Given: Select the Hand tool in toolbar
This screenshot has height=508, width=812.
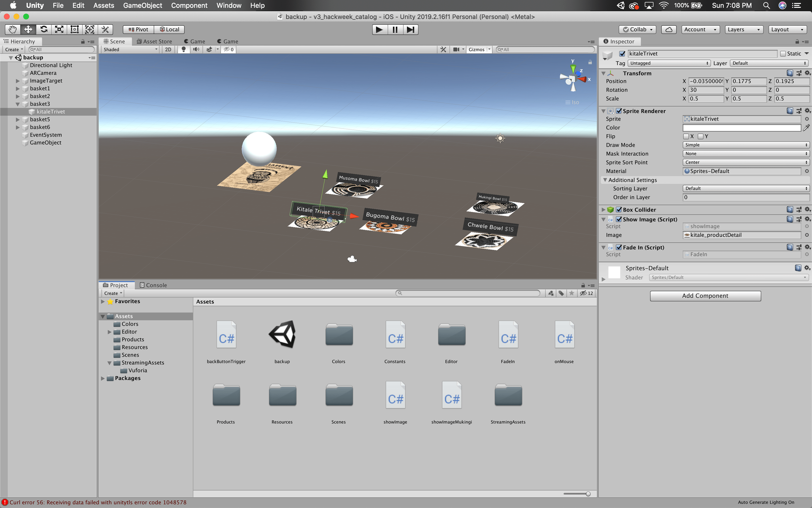Looking at the screenshot, I should click(x=12, y=30).
